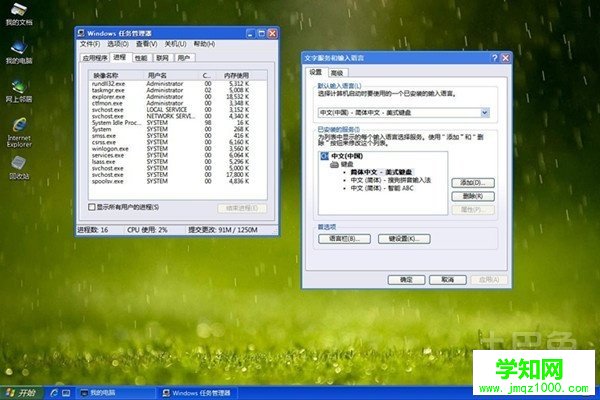Open 查看(V) menu in Task Manager

point(147,44)
